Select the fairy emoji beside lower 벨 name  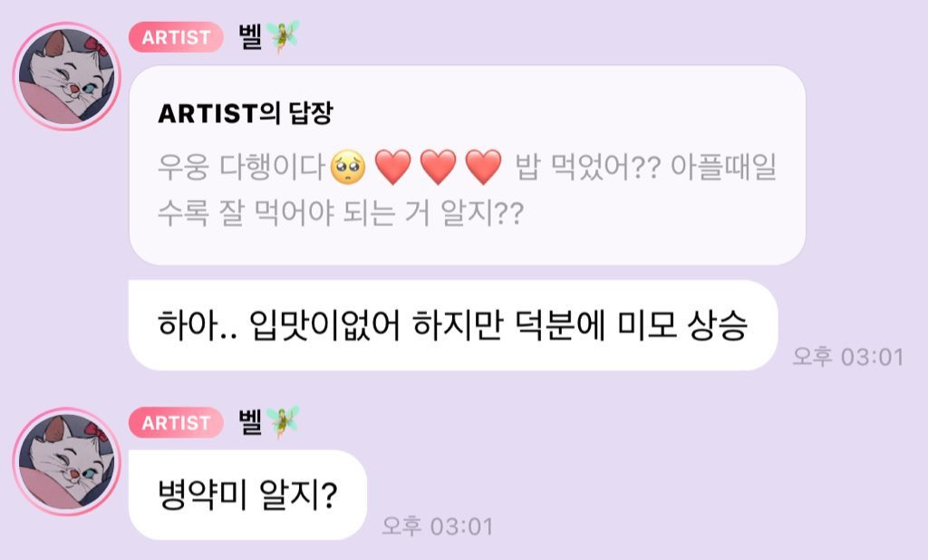[x=283, y=422]
